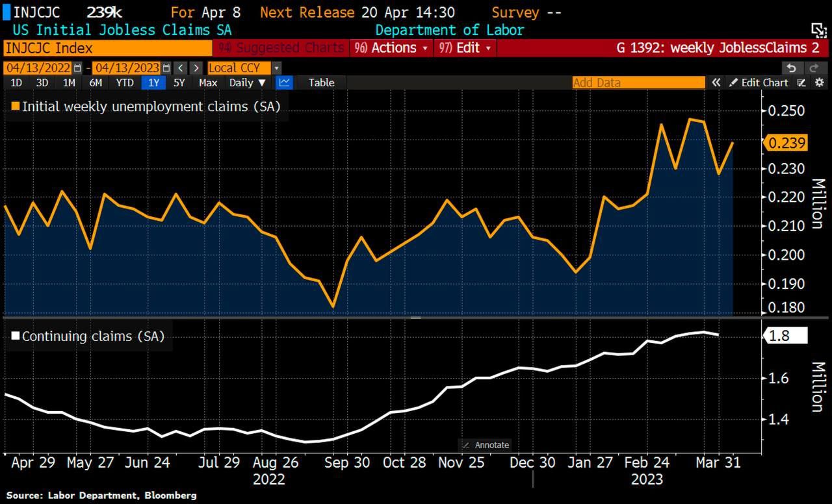Click the undo arrow button
The height and width of the screenshot is (504, 832).
(x=791, y=68)
